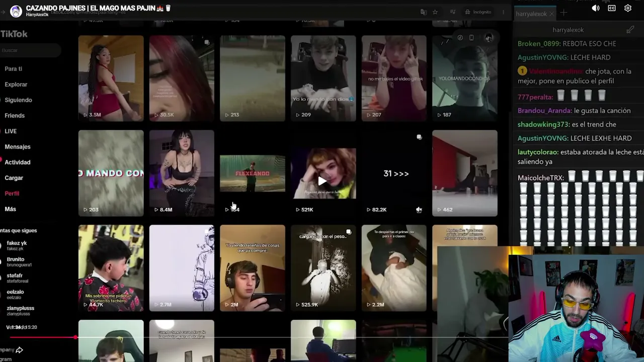Viewport: 644px width, 362px height.
Task: Expand the Más menu item
Action: [x=11, y=209]
